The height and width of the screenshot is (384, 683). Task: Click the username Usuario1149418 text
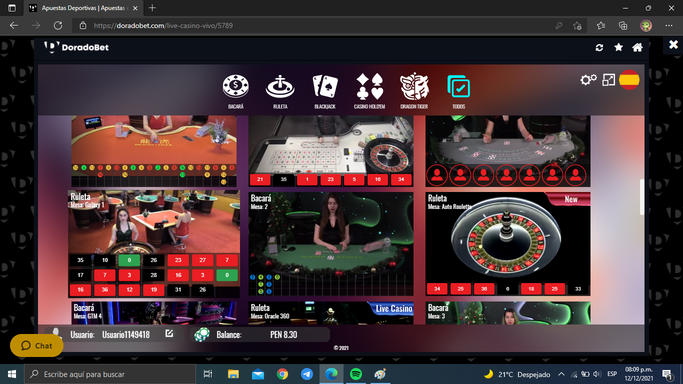126,334
